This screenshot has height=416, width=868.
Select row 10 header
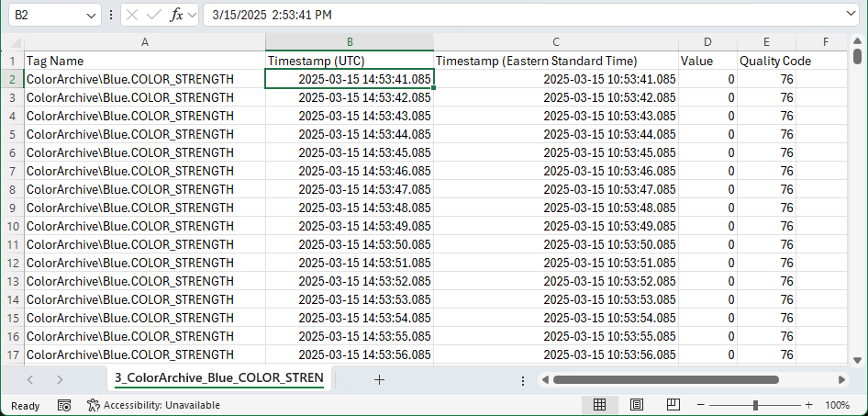click(12, 226)
